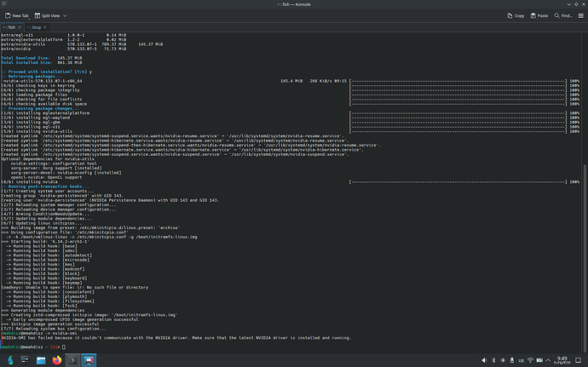This screenshot has height=367, width=588.
Task: Expand hidden system tray icons arrow
Action: click(x=548, y=360)
